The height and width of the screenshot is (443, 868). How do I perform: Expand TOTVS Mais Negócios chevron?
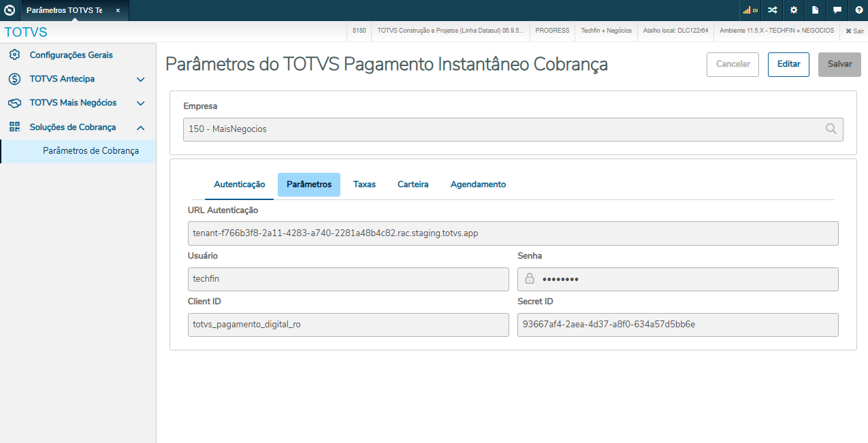140,103
